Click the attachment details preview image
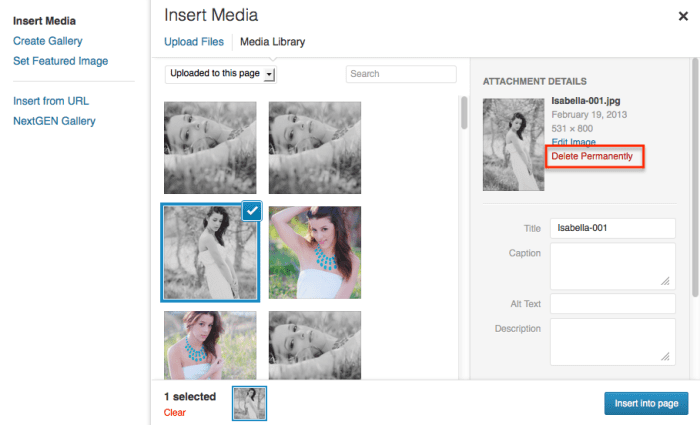 513,145
